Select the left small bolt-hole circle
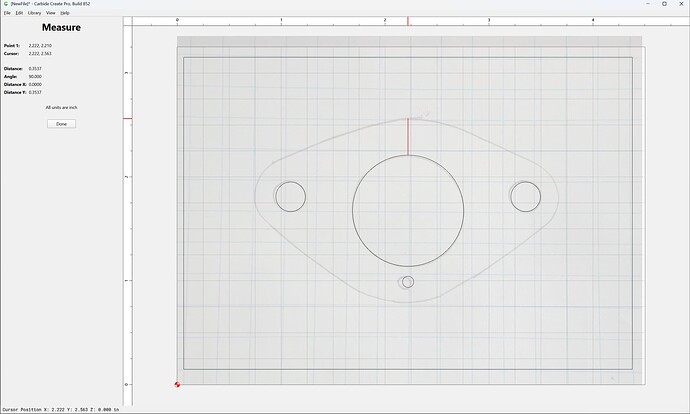Screen dimensions: 690x414 coord(290,196)
